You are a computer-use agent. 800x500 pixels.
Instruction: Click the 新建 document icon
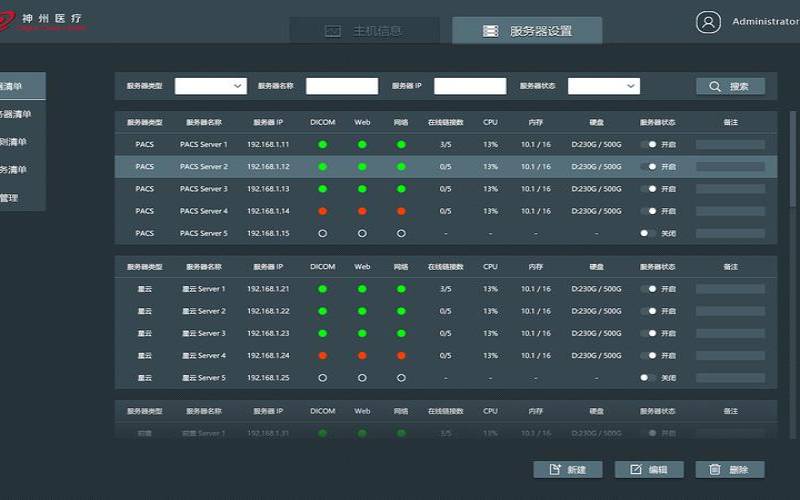pyautogui.click(x=553, y=470)
